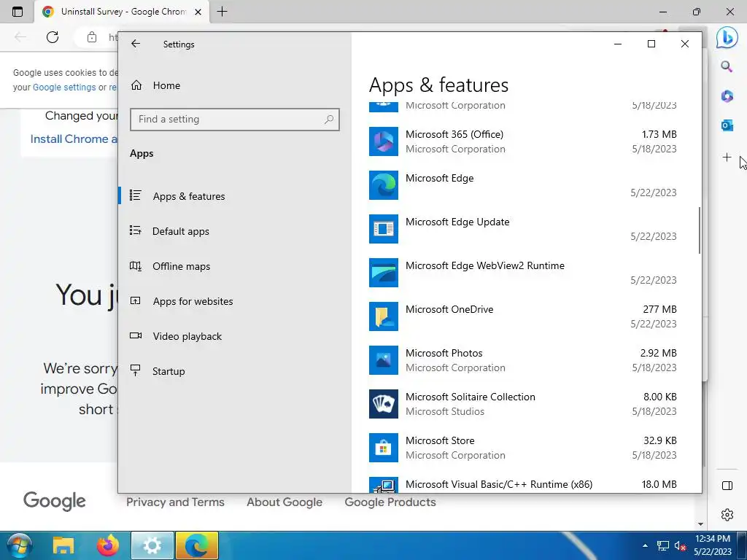The height and width of the screenshot is (560, 747).
Task: Close the Uninstall Survey tab
Action: pos(198,12)
